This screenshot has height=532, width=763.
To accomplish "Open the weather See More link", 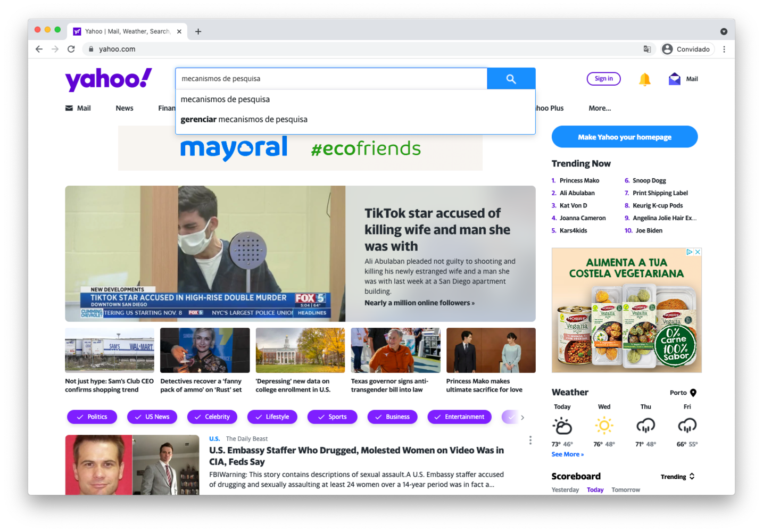I will [x=567, y=454].
